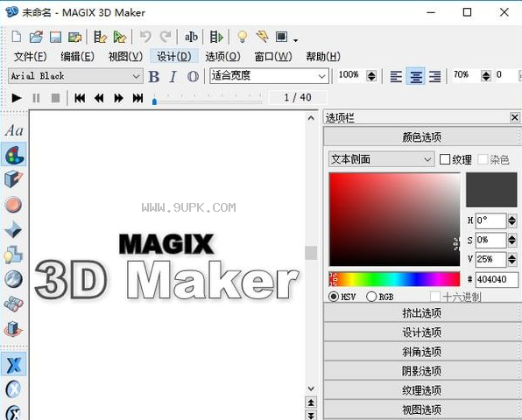This screenshot has height=420, width=522.
Task: Open the 文件(F) menu
Action: [x=31, y=57]
